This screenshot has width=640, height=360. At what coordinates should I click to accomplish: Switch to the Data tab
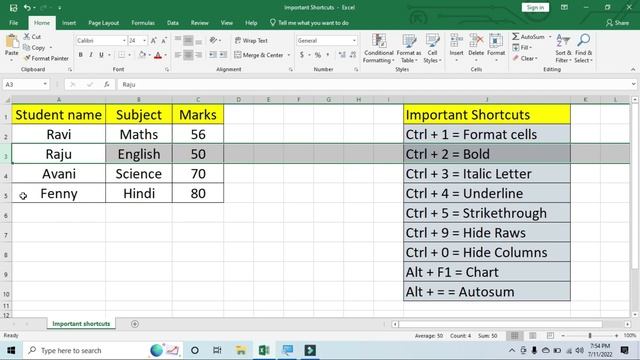click(173, 23)
